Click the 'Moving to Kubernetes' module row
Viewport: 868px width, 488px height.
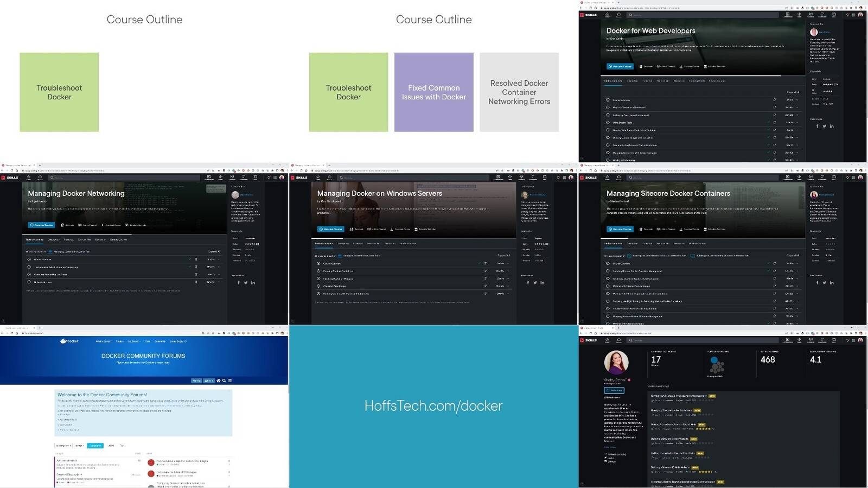(x=702, y=160)
